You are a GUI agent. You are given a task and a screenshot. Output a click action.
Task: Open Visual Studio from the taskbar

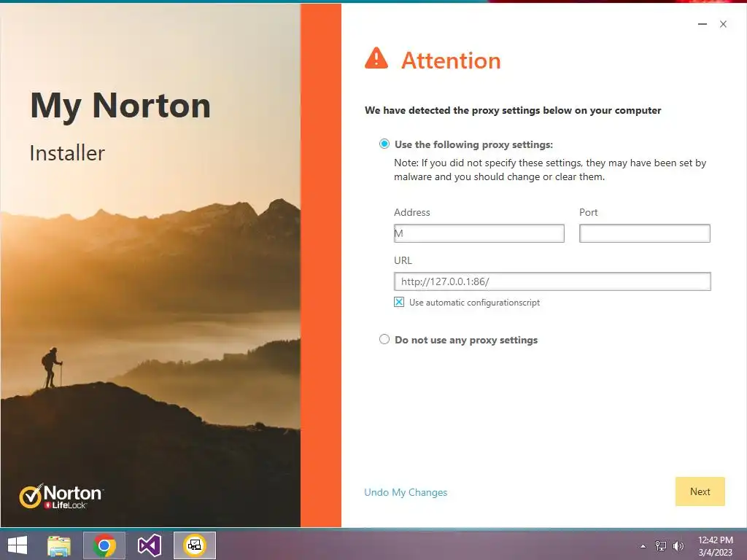pos(149,545)
